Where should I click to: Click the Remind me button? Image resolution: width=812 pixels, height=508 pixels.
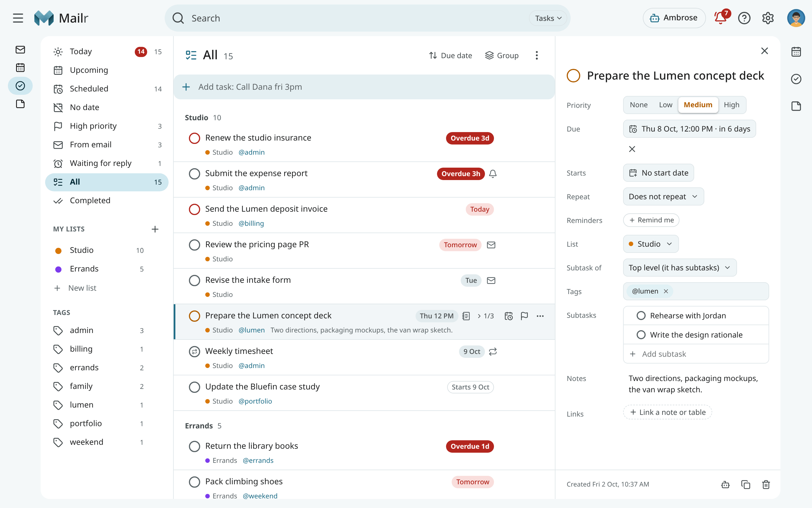651,220
